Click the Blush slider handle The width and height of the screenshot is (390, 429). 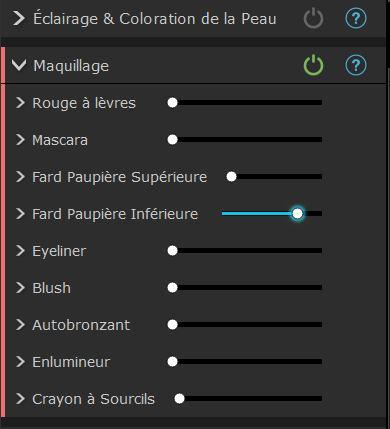pyautogui.click(x=172, y=287)
